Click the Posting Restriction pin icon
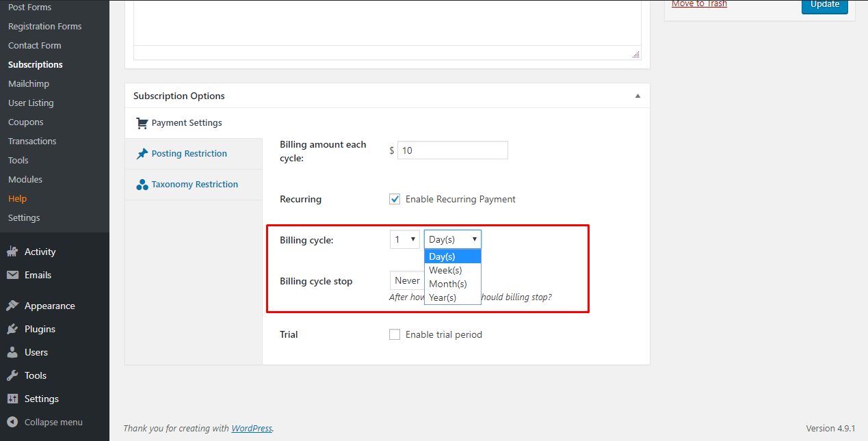Screen dimensions: 868x441 click(142, 154)
